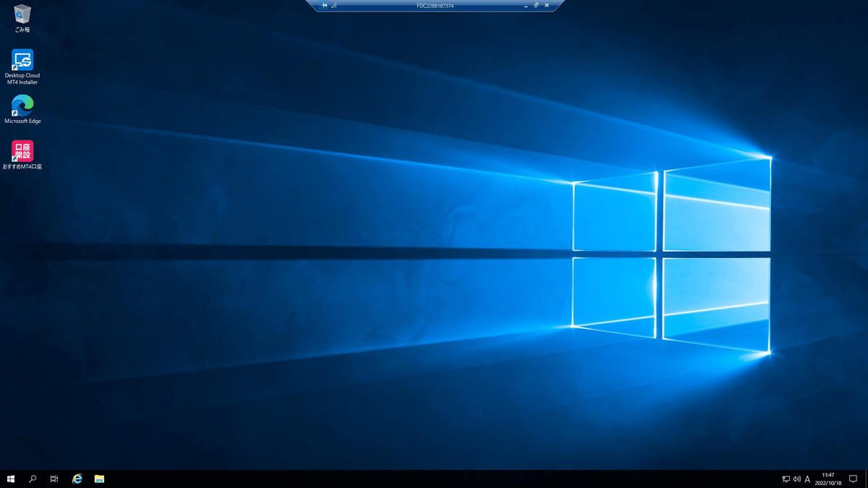Screen dimensions: 868x488
Task: Open the Action Center notifications icon
Action: pyautogui.click(x=853, y=479)
